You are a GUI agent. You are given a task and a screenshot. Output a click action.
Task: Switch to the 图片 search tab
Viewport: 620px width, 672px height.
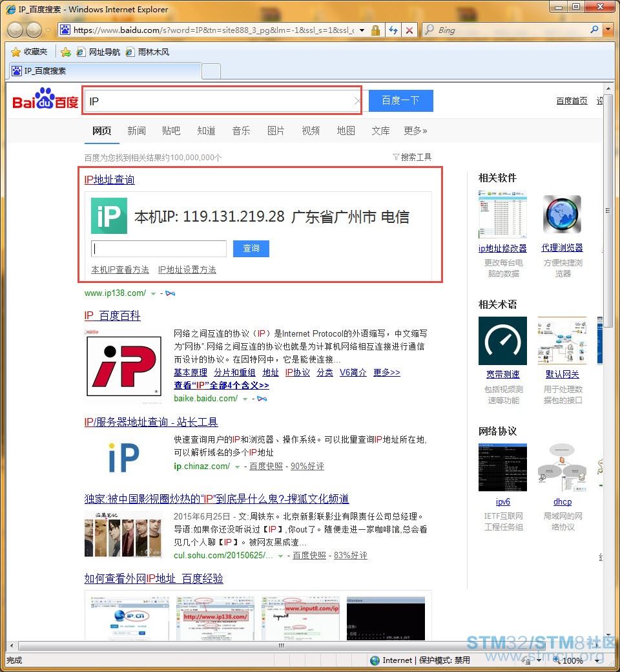click(276, 131)
